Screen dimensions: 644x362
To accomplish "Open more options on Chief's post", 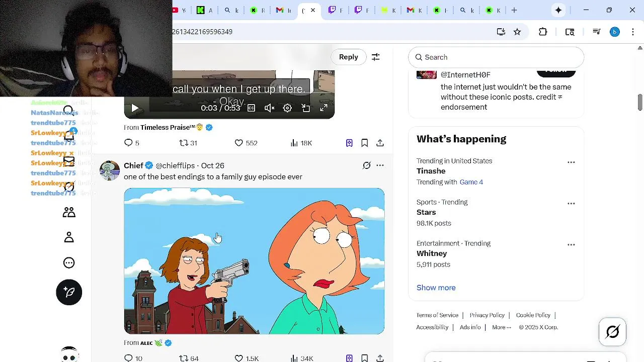I will [380, 165].
